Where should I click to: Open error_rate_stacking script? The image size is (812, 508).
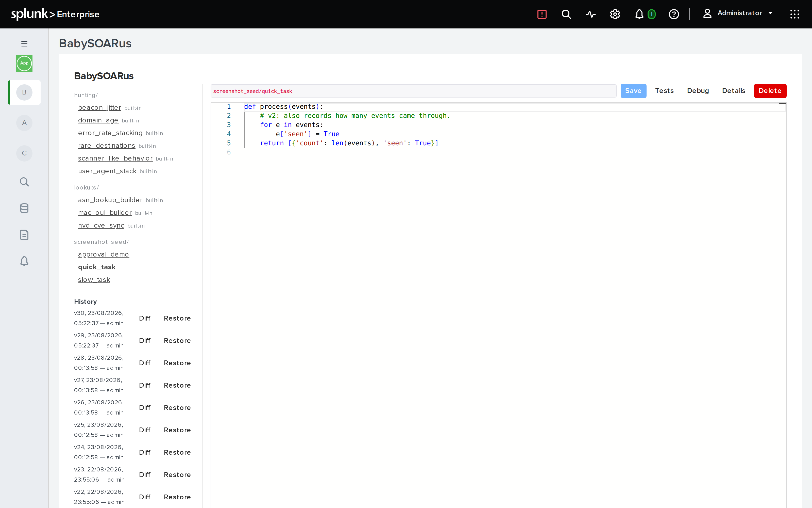click(110, 133)
